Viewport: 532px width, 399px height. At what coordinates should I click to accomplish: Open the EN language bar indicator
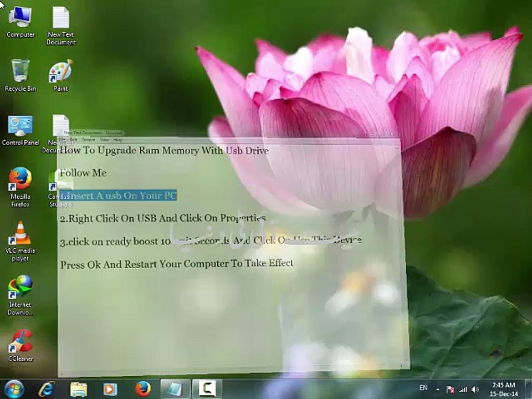(423, 388)
